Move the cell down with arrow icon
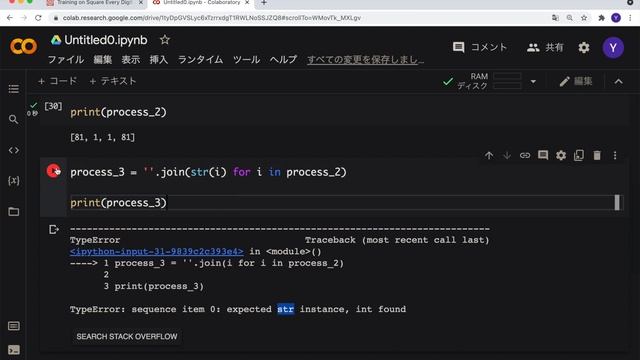The width and height of the screenshot is (640, 360). click(507, 155)
